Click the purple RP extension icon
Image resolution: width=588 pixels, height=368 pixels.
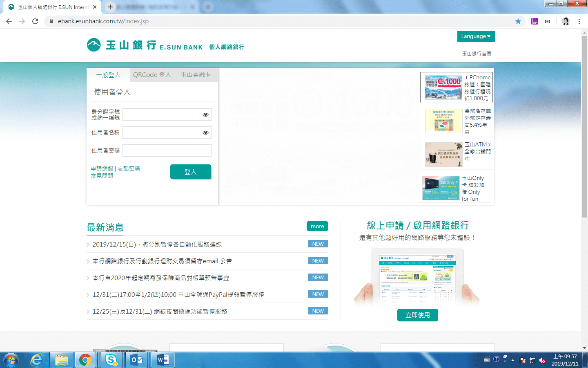coord(535,21)
